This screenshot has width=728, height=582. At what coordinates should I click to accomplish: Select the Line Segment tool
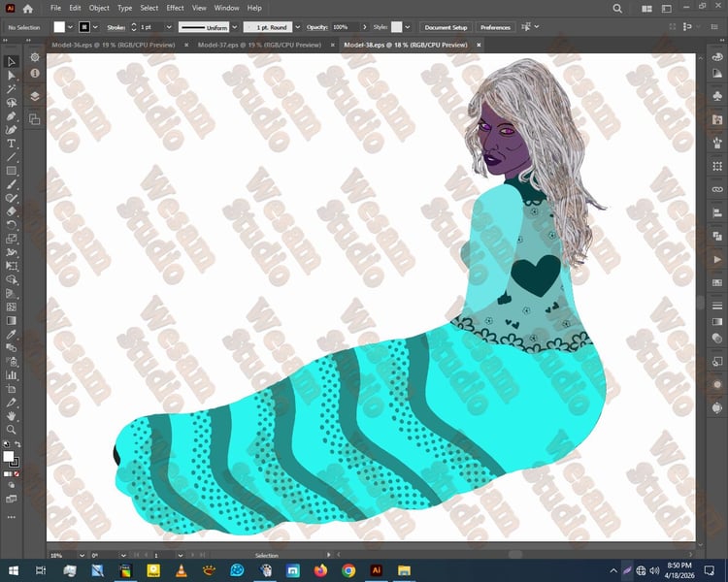click(x=11, y=157)
